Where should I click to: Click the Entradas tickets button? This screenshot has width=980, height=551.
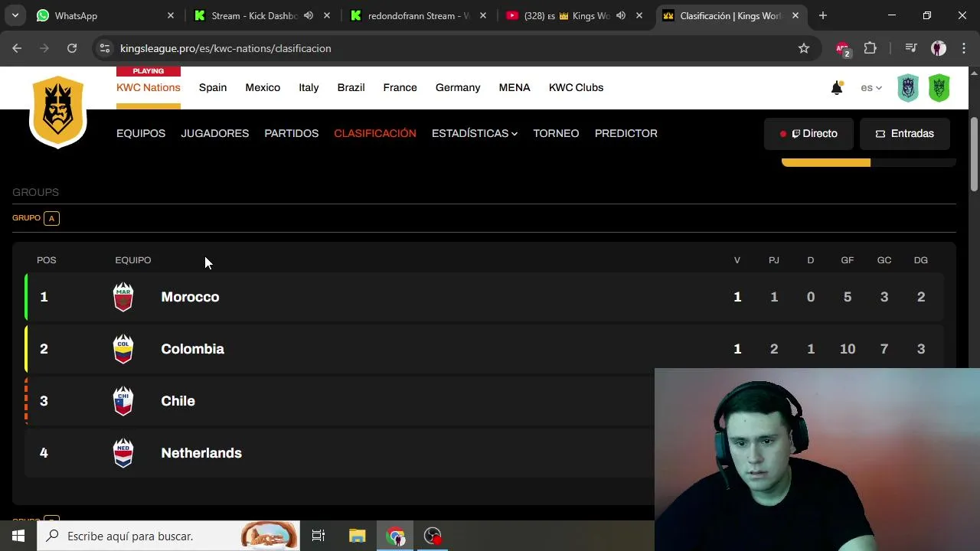pos(905,134)
